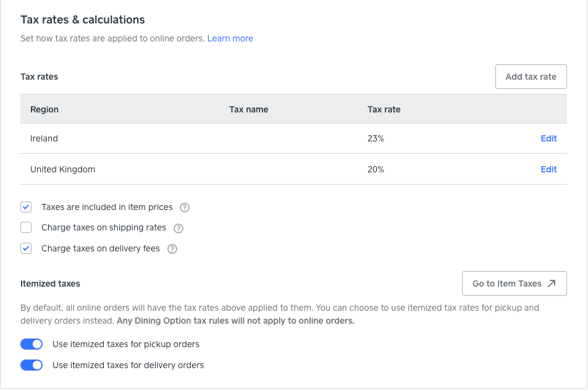Click the Tax rates & calculations heading
The width and height of the screenshot is (588, 391).
[83, 20]
